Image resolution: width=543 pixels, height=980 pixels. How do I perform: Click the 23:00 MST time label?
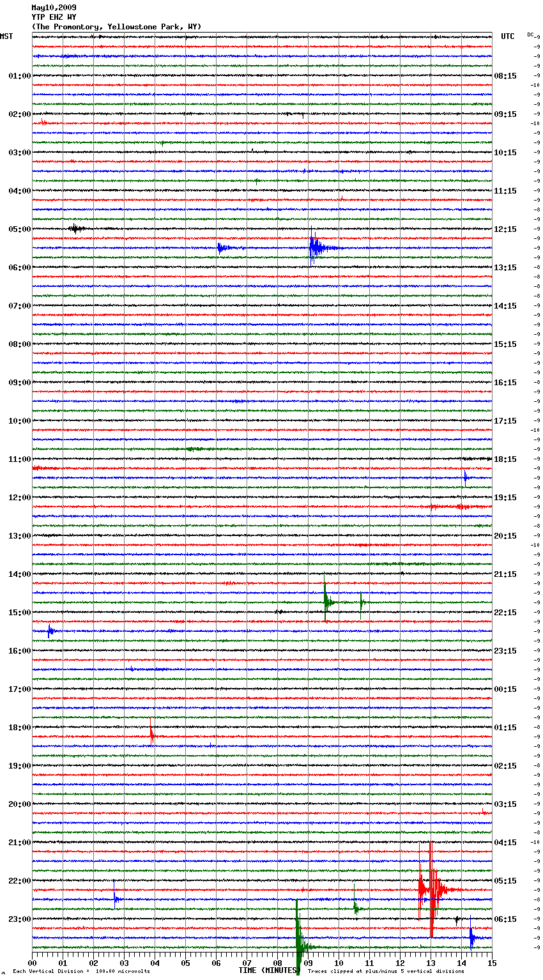20,919
